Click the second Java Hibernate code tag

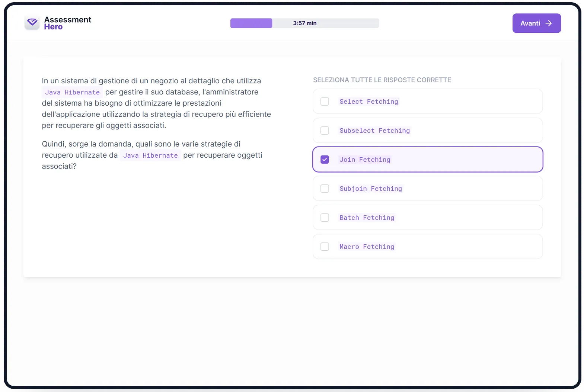point(150,155)
